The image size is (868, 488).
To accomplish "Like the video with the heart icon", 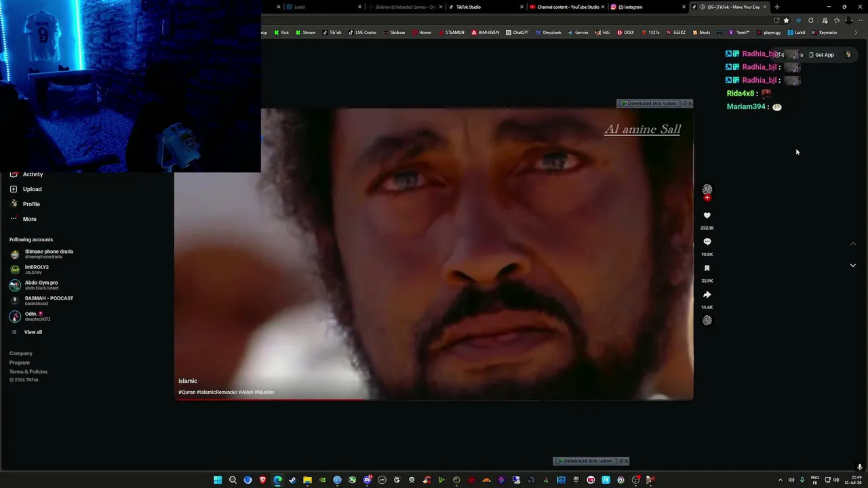I will (707, 216).
